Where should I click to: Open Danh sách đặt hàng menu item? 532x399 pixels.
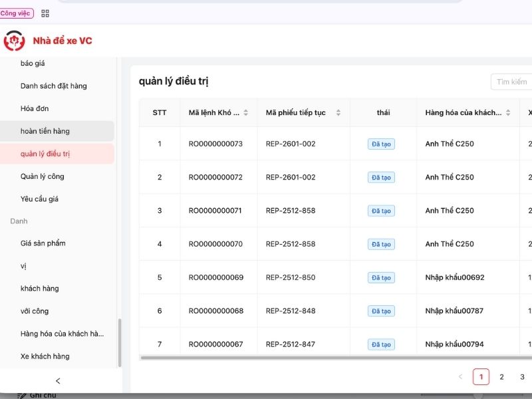pyautogui.click(x=53, y=86)
